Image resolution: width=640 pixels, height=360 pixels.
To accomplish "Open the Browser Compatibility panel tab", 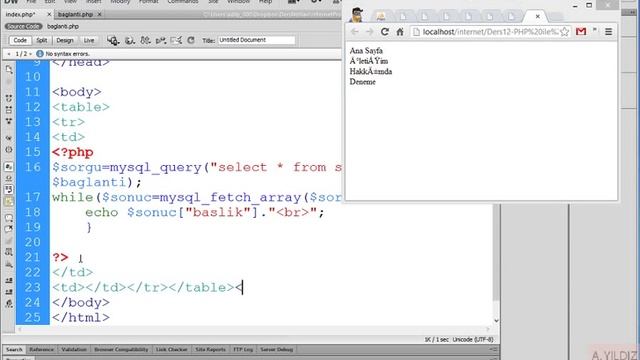I will point(121,349).
